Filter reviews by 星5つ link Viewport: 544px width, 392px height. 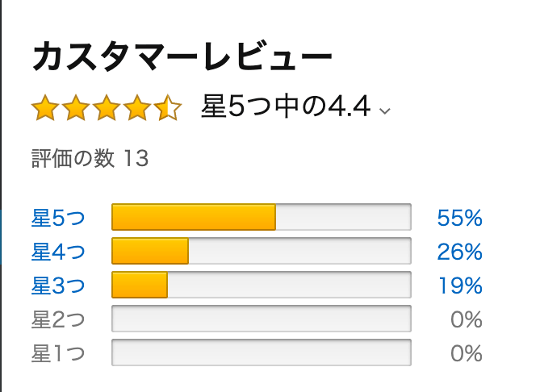click(58, 218)
